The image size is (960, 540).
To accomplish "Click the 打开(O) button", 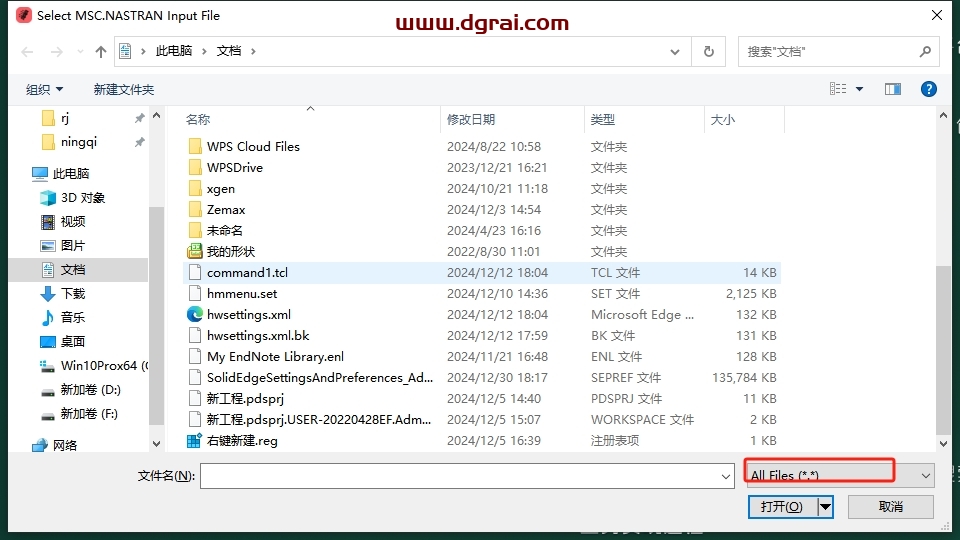I will click(x=782, y=506).
